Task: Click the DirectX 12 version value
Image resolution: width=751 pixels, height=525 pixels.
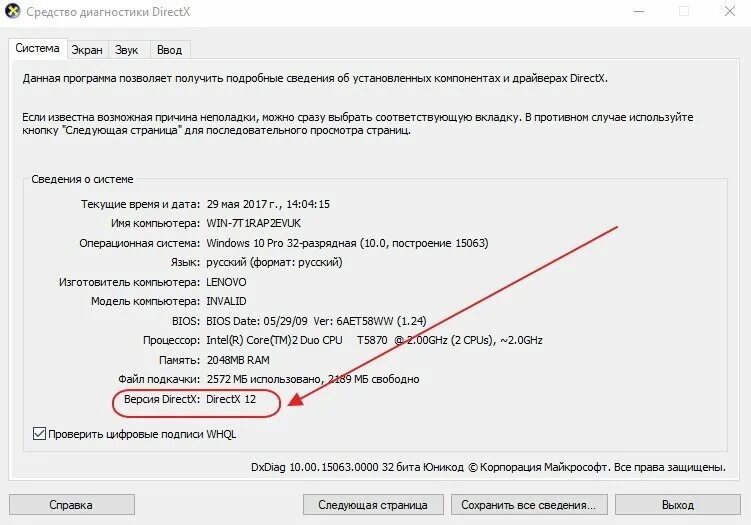Action: click(x=231, y=399)
